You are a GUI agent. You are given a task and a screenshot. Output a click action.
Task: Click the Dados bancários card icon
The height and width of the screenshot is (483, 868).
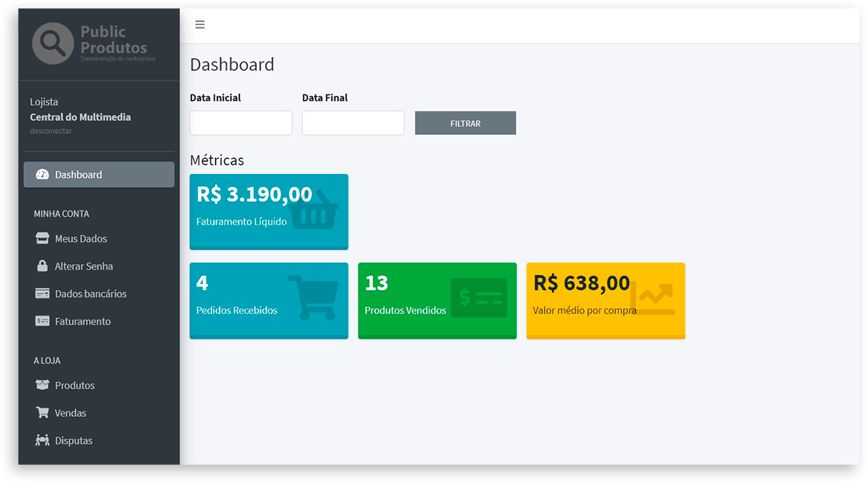(42, 294)
